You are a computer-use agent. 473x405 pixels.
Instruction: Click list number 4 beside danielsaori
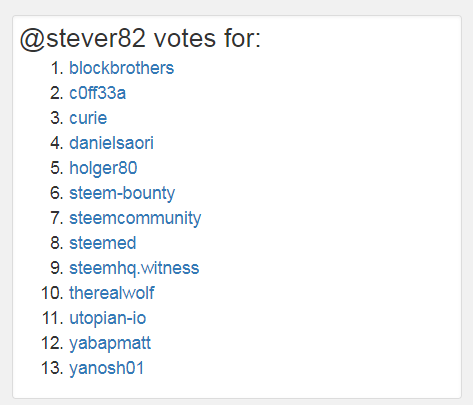tap(57, 143)
